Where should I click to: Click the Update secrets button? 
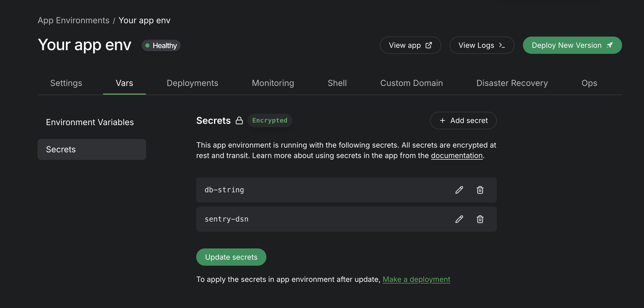click(231, 257)
